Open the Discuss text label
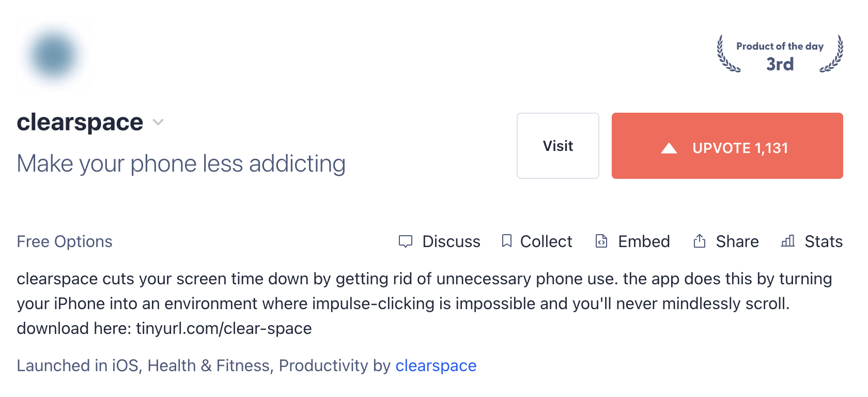Screen dimensions: 868x397 coord(451,241)
